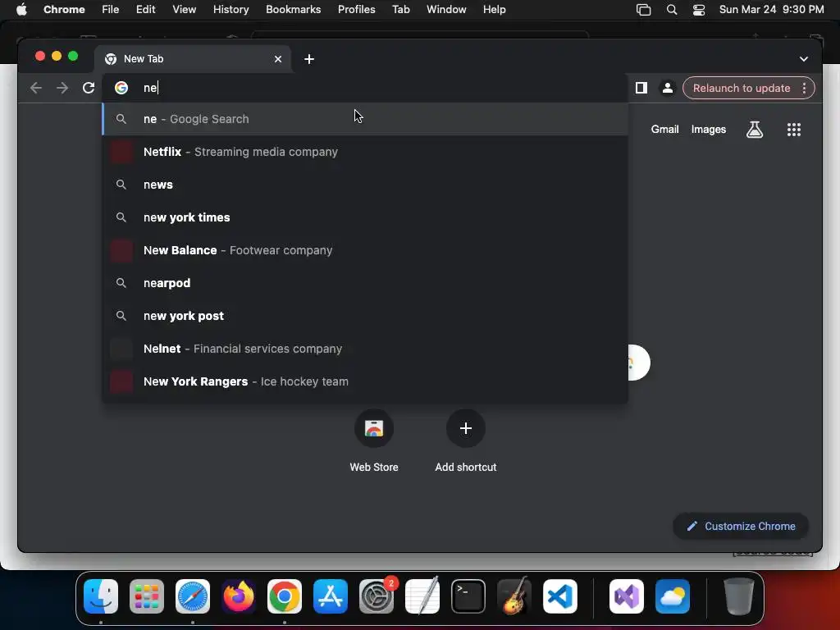Open Launchpad from the Dock
This screenshot has width=840, height=630.
(147, 596)
